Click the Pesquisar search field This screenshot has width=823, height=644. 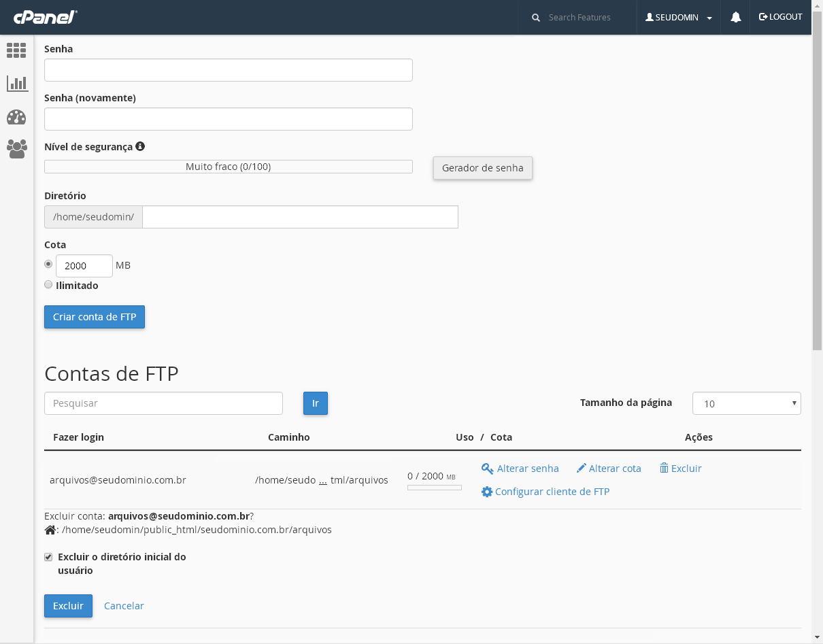point(163,403)
